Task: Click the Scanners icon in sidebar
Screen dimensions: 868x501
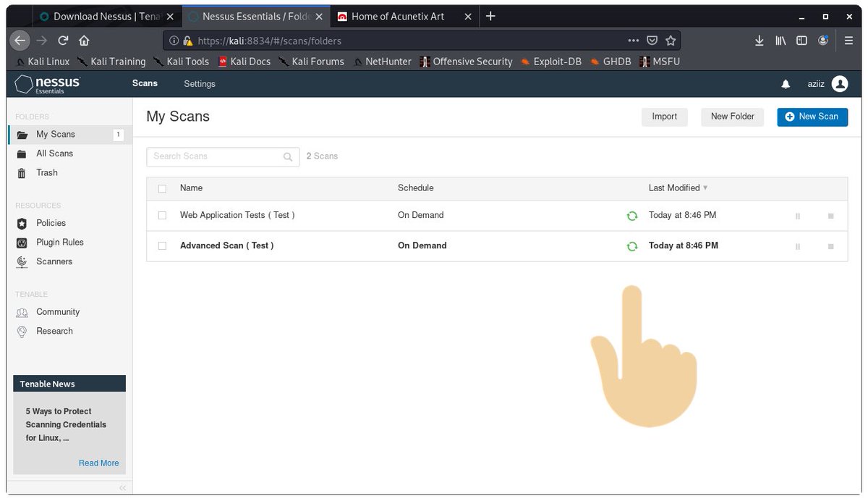Action: pyautogui.click(x=22, y=262)
